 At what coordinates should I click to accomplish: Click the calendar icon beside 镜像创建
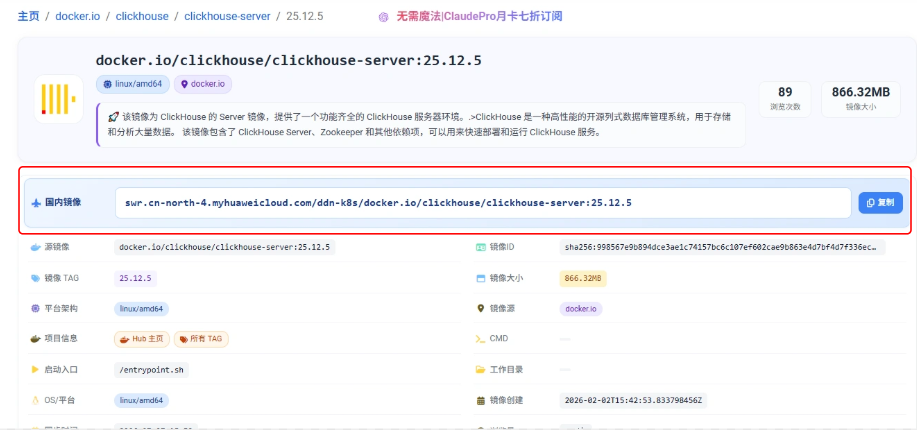481,401
